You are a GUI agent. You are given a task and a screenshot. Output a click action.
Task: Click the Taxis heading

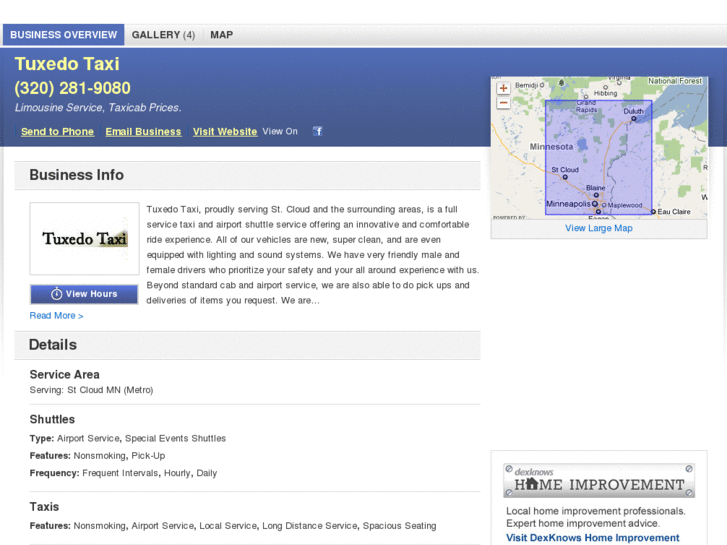[x=44, y=507]
